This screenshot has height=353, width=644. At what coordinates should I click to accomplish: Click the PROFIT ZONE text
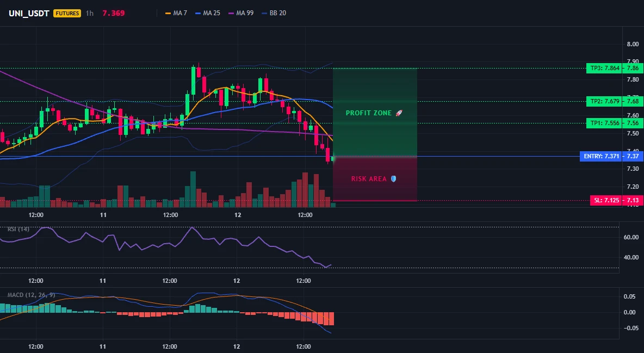369,113
